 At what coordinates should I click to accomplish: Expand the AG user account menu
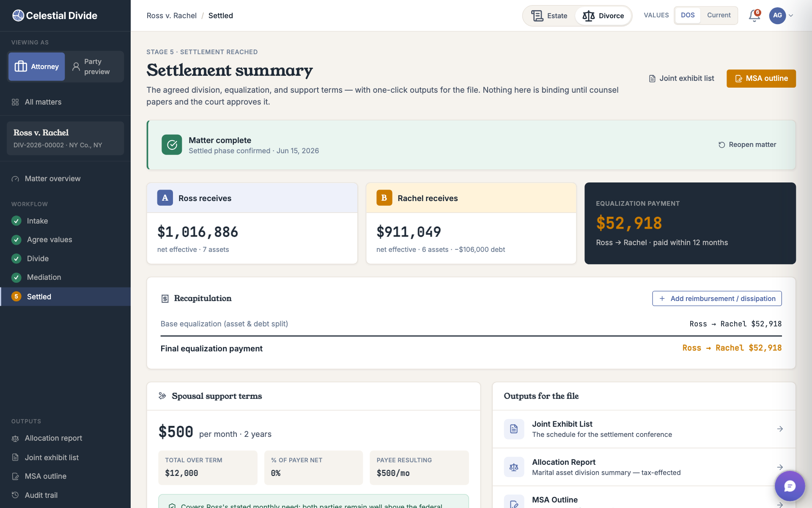point(781,16)
